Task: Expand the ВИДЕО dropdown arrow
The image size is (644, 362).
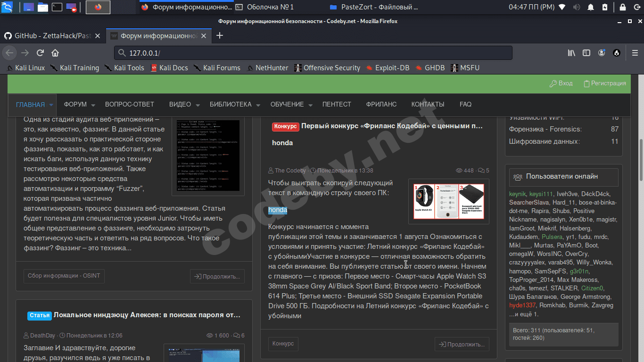Action: [x=197, y=105]
